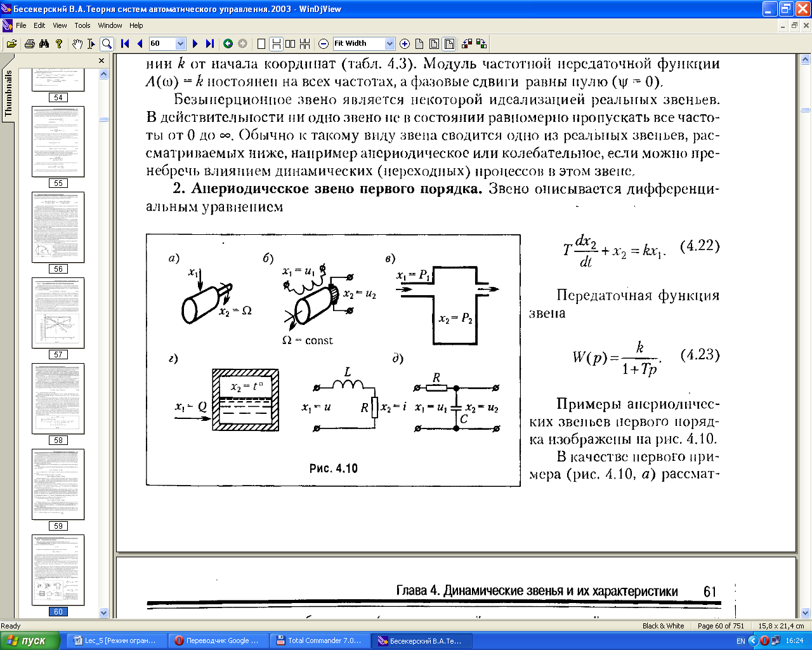The height and width of the screenshot is (650, 812).
Task: Click the Print toolbar icon
Action: tap(29, 44)
